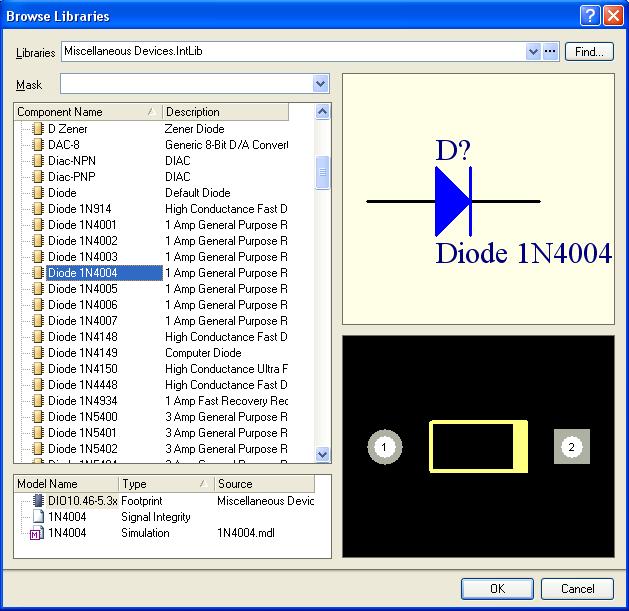Sort by Component Name column header
The width and height of the screenshot is (629, 611).
(x=88, y=112)
